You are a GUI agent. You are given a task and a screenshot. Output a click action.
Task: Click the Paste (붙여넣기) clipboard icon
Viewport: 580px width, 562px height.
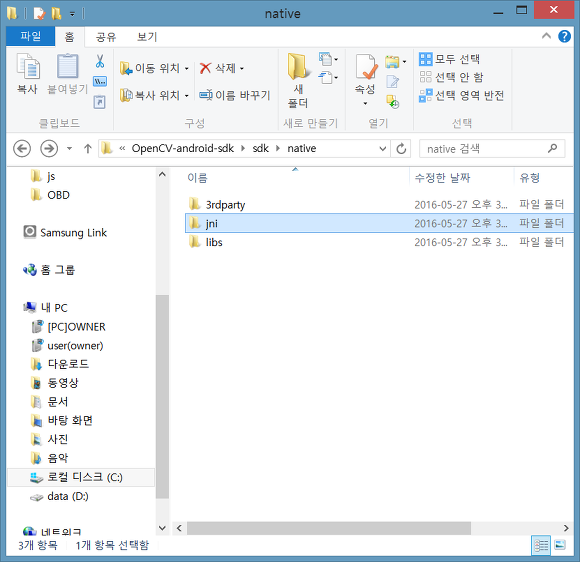point(67,67)
